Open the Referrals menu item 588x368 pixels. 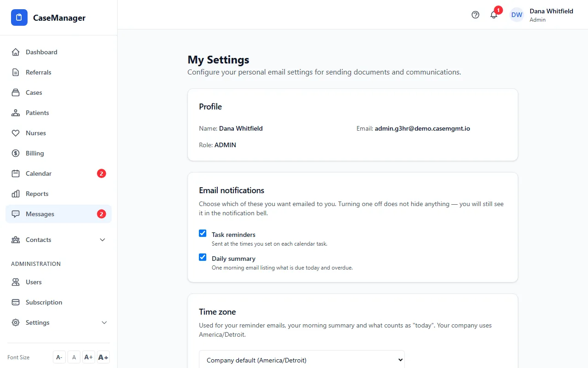point(59,72)
